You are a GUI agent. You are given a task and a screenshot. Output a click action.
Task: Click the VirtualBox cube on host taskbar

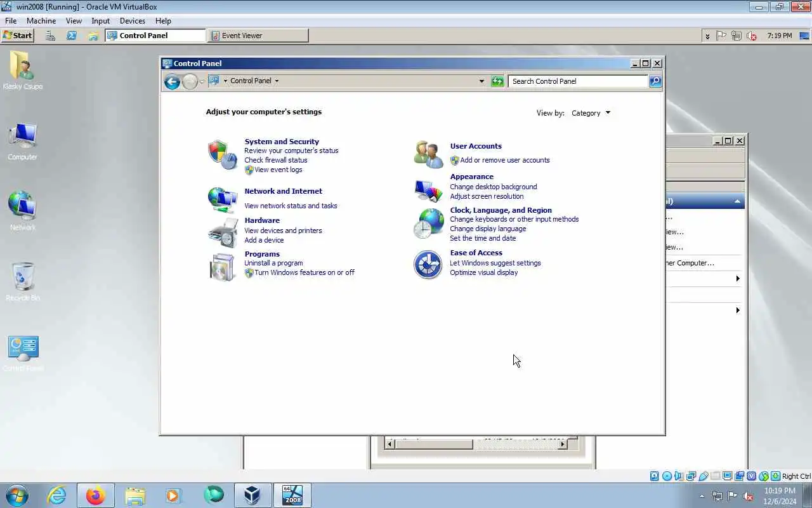(252, 495)
